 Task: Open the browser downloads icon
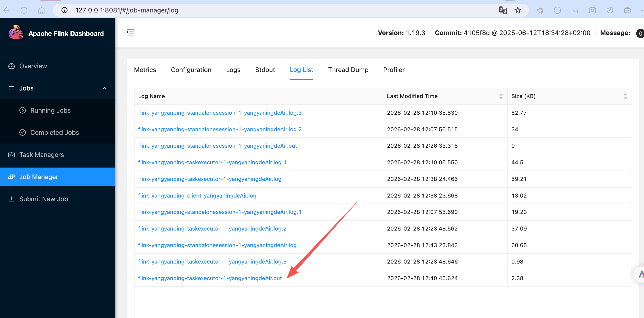[x=575, y=10]
